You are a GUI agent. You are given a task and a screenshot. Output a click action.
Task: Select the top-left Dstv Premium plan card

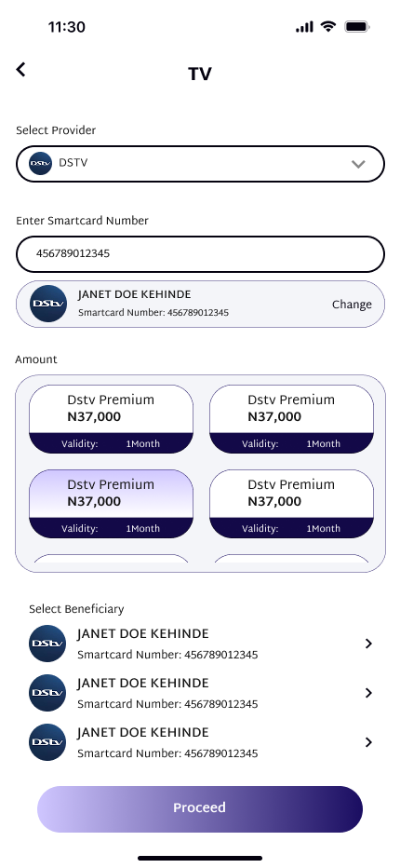coord(112,419)
